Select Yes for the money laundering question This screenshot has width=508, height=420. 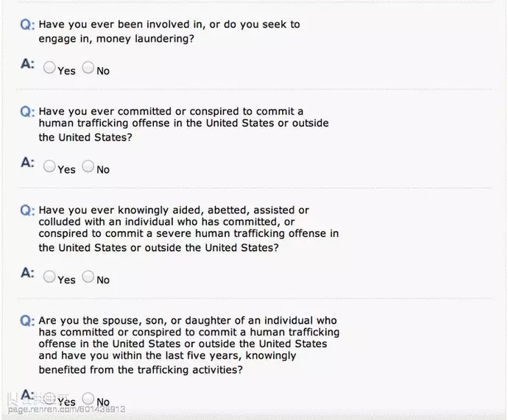click(x=49, y=68)
